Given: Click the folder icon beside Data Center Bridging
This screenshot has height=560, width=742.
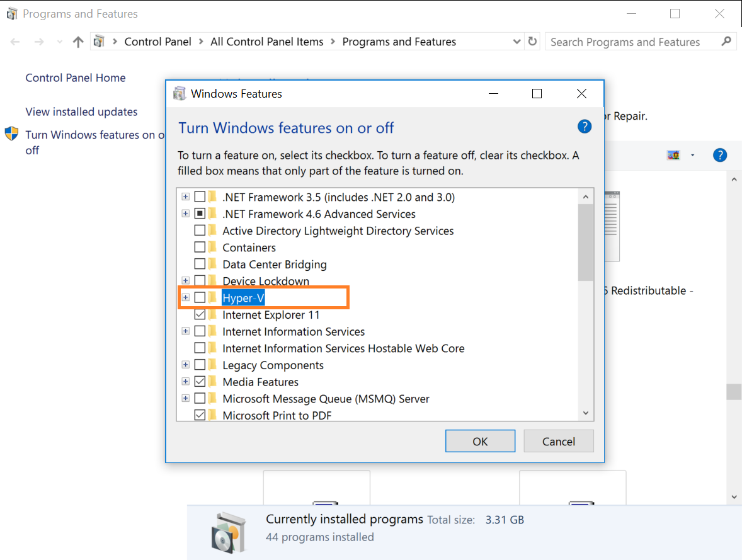Looking at the screenshot, I should (212, 264).
